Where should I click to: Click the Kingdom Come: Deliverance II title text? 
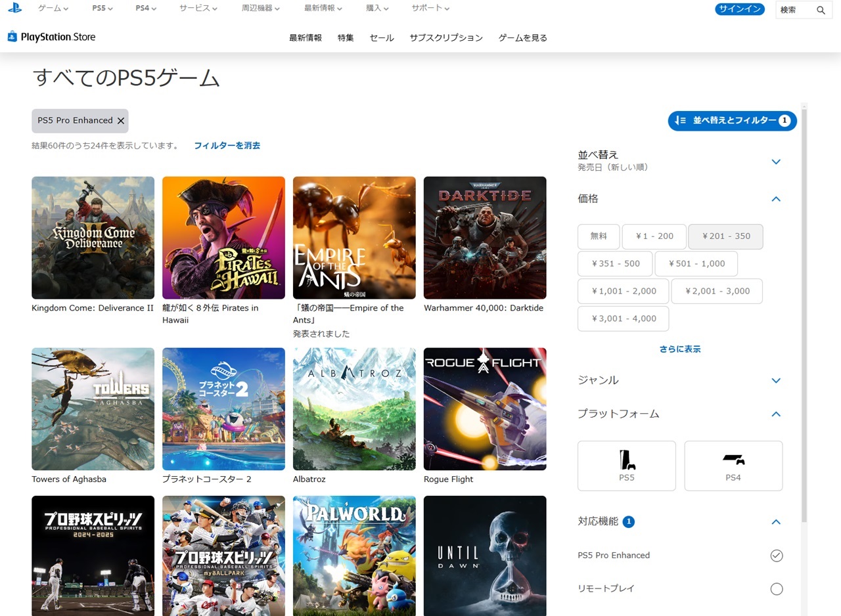(x=93, y=308)
